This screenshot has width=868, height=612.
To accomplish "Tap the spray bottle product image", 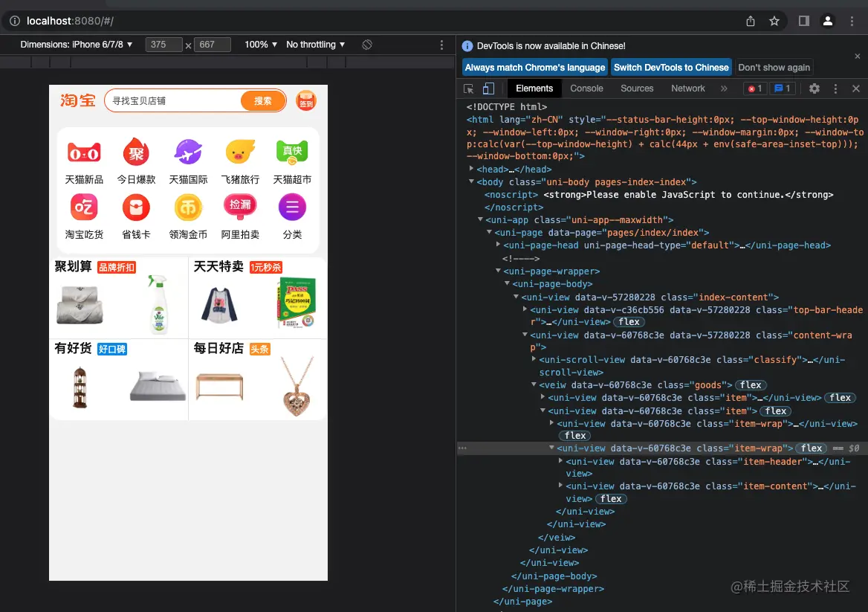I will pos(158,304).
